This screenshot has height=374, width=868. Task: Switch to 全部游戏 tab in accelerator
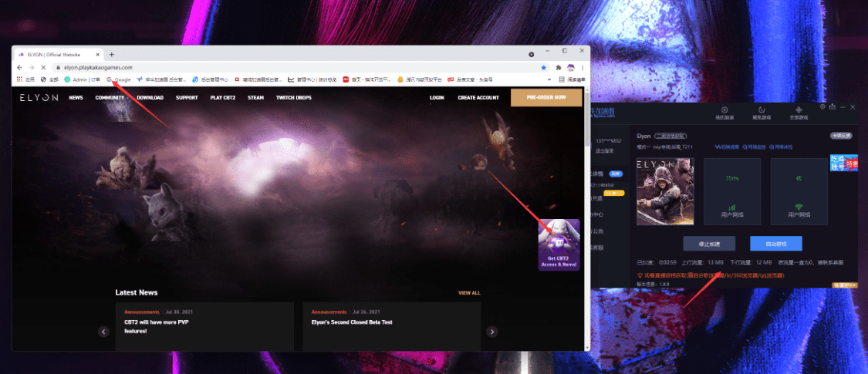tap(799, 113)
